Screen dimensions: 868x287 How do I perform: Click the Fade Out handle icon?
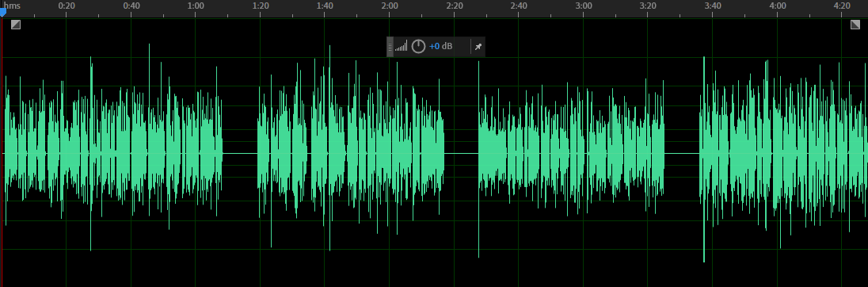pos(855,25)
